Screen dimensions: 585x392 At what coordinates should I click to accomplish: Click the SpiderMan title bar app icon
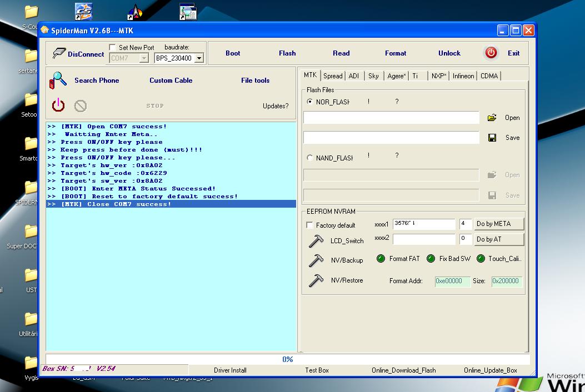45,30
